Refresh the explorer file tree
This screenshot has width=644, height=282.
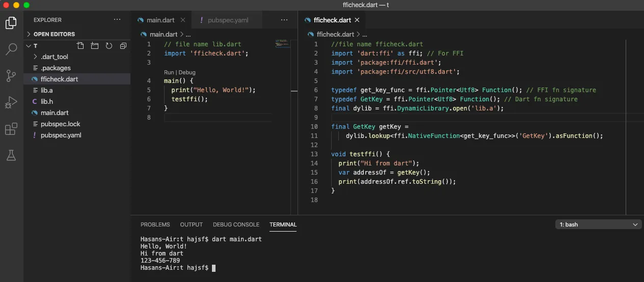click(x=109, y=46)
